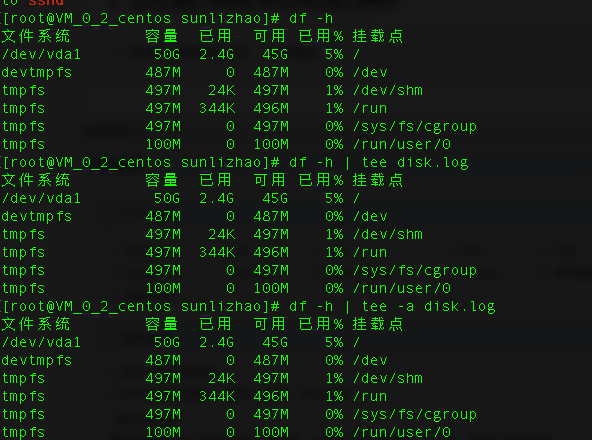Click 'disk.log' in the 'tee -a disk.log' command
The image size is (592, 440).
pos(459,307)
